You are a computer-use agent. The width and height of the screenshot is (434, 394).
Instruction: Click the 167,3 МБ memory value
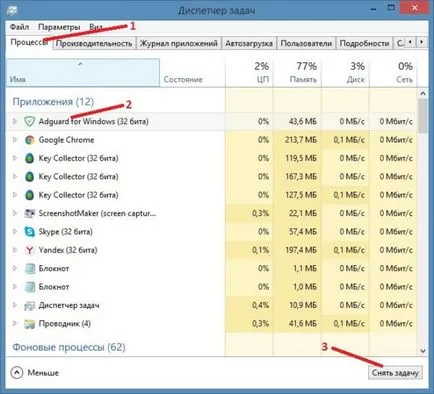click(301, 177)
